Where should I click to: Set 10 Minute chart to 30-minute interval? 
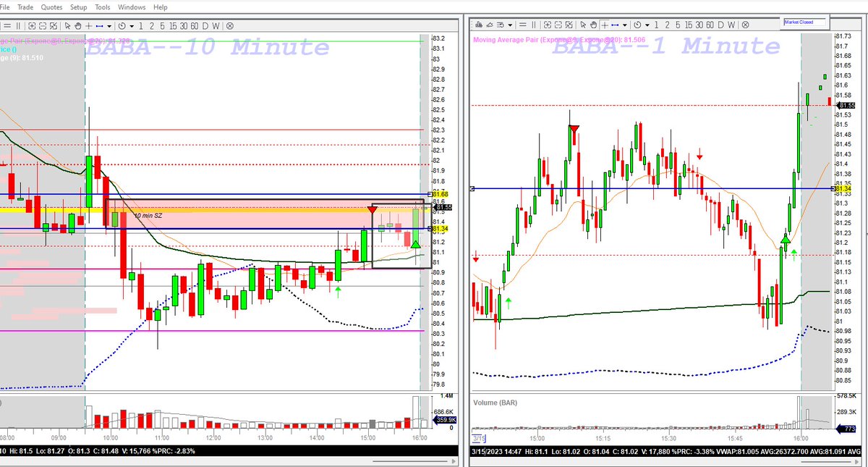pyautogui.click(x=184, y=26)
